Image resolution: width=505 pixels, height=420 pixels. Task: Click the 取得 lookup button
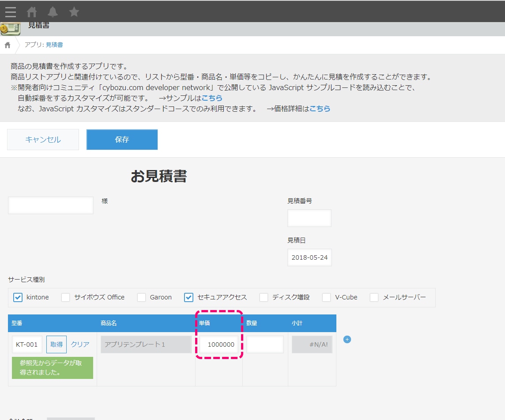click(56, 344)
